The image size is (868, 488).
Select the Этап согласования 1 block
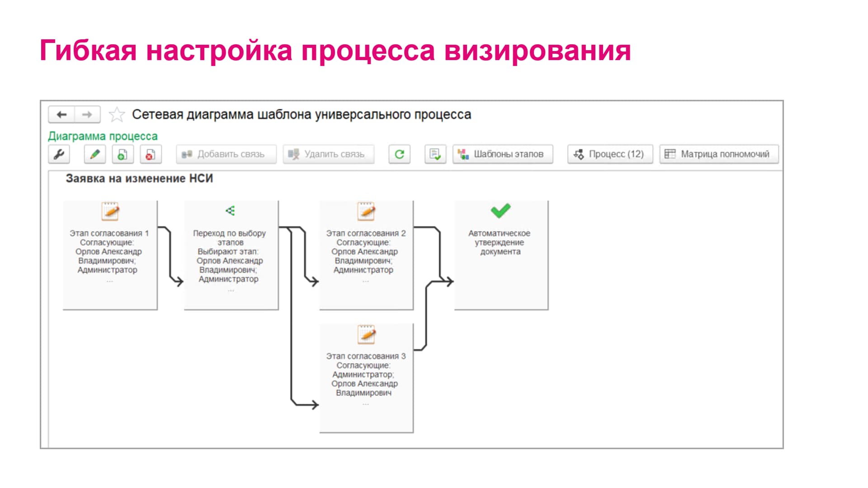point(110,255)
